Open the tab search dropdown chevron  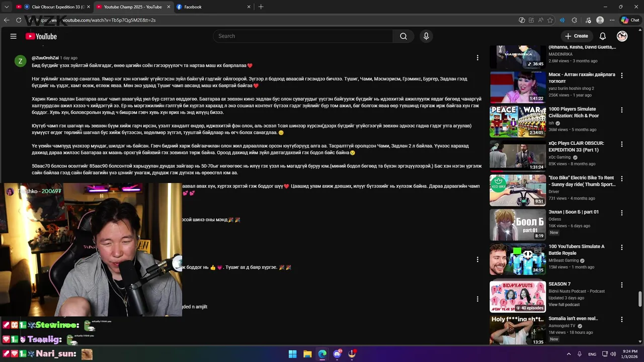point(7,7)
